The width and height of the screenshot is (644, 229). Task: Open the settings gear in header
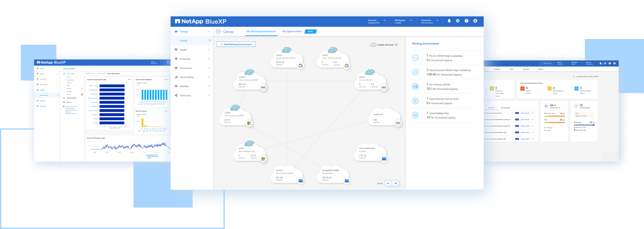click(x=458, y=21)
